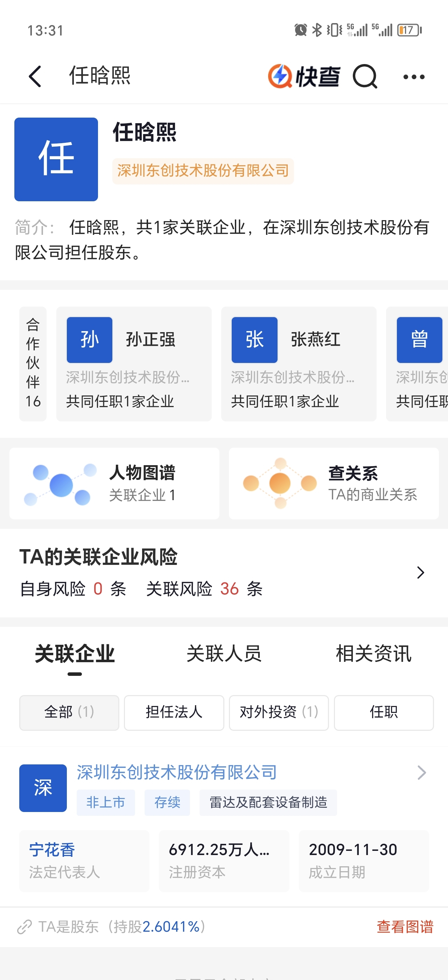Tap 关联风险 36 条

[205, 589]
